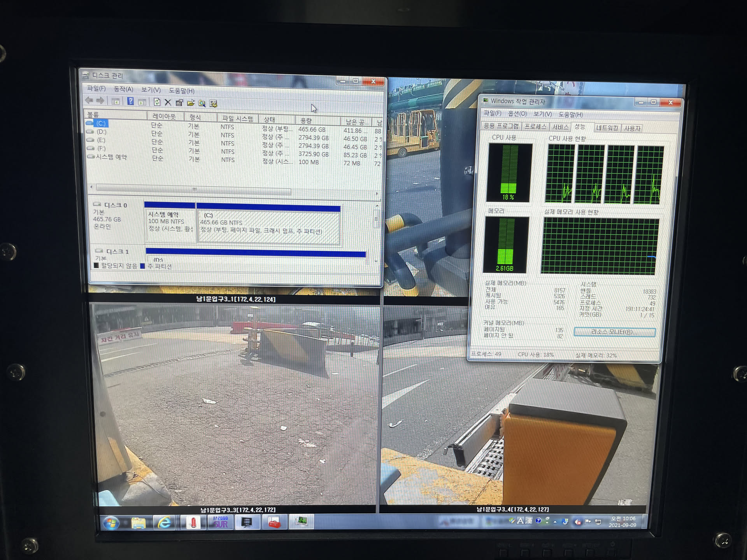Switch to the 프로세스 tab
Viewport: 747px width, 560px height.
(x=535, y=127)
